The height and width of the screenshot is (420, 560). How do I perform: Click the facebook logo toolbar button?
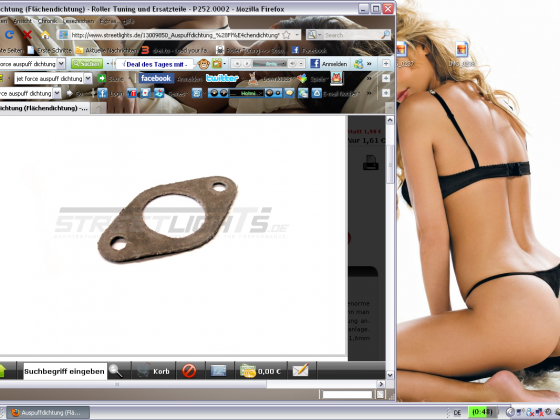(156, 78)
